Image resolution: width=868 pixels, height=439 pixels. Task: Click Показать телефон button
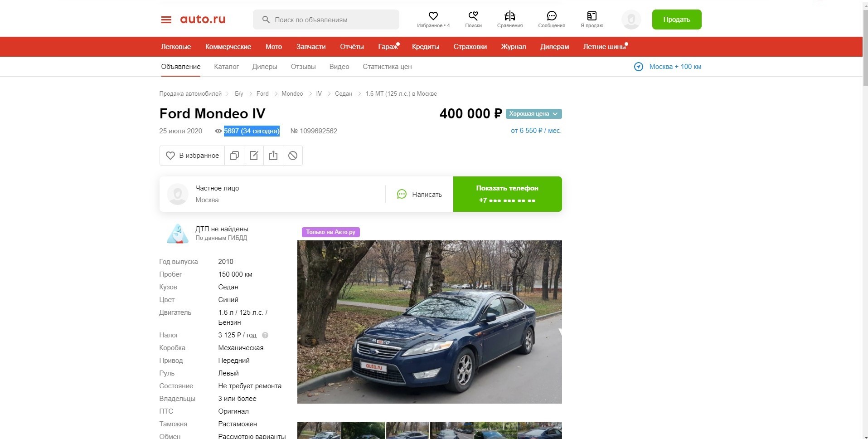tap(508, 194)
